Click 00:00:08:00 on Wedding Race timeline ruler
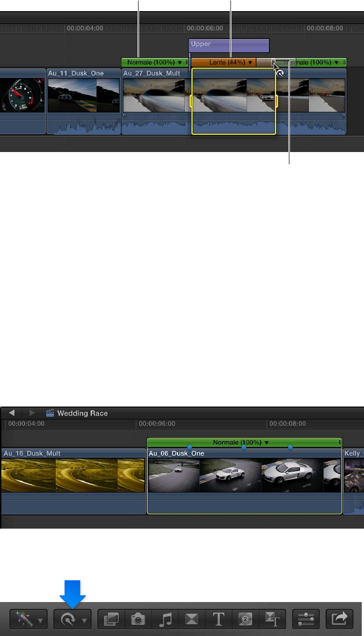Screen dimensions: 364x636 tap(287, 423)
